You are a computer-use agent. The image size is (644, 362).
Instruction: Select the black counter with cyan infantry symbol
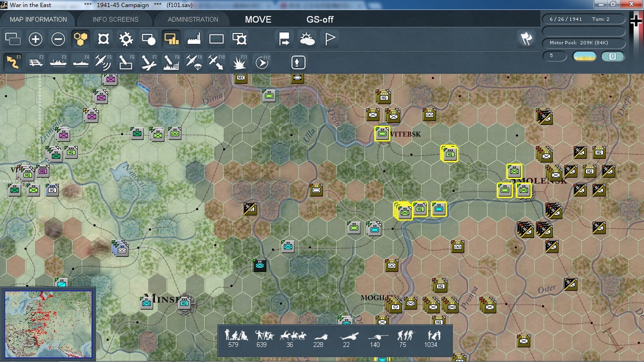click(259, 265)
